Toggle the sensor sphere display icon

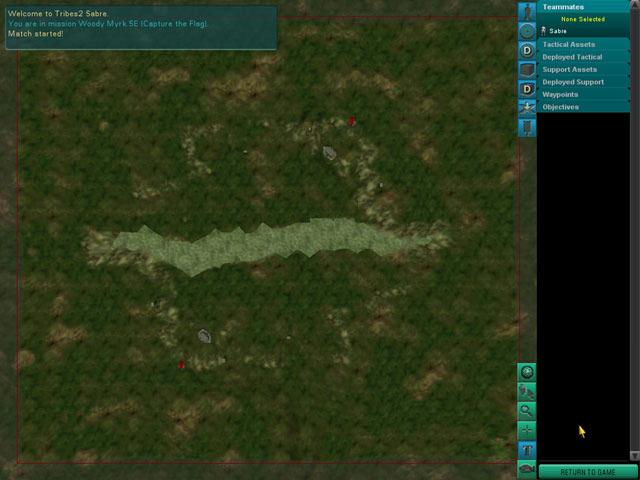coord(527,372)
